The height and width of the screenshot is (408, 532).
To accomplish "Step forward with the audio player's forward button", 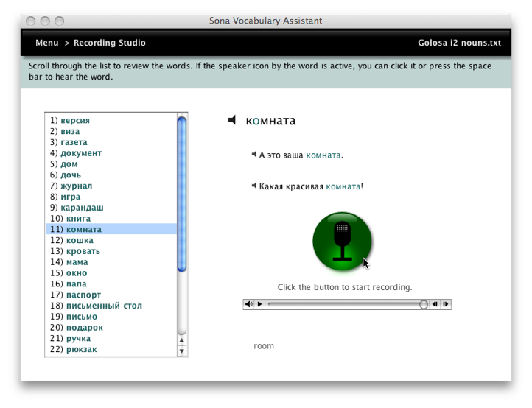I will click(x=446, y=304).
